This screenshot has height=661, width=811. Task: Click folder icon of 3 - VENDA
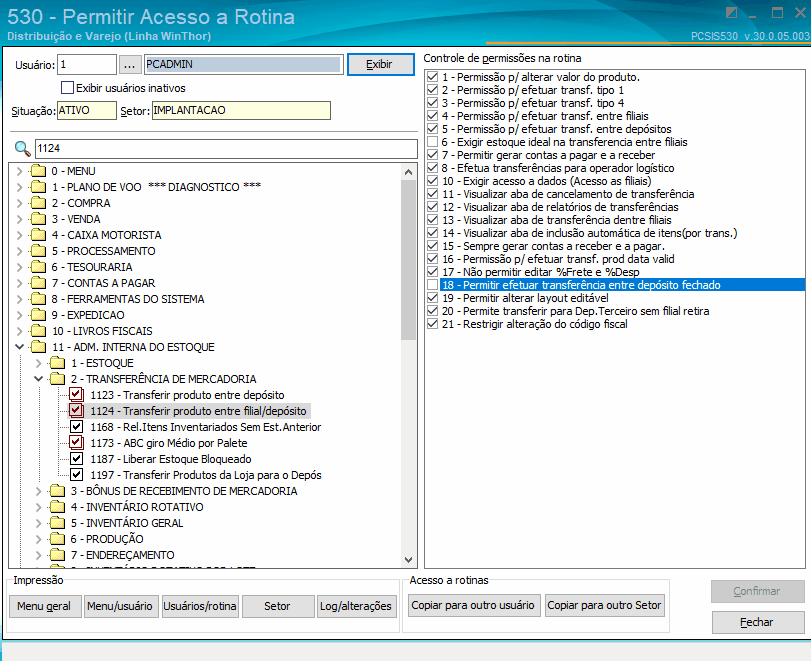point(38,219)
